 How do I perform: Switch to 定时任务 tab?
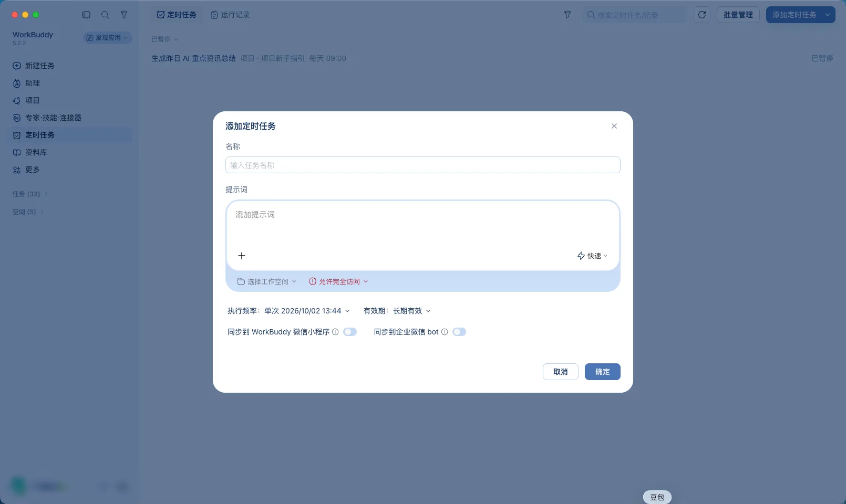click(x=177, y=15)
